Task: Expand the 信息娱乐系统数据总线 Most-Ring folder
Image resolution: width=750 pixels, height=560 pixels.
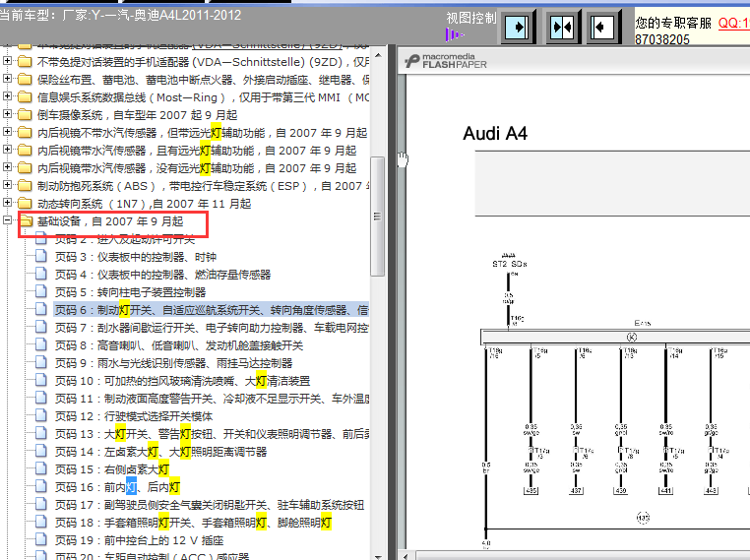Action: pos(8,97)
